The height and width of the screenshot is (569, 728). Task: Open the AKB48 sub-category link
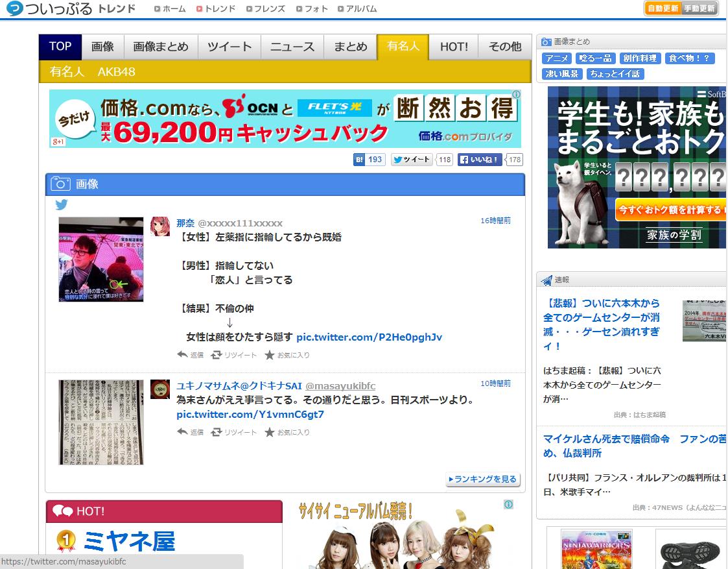(116, 71)
